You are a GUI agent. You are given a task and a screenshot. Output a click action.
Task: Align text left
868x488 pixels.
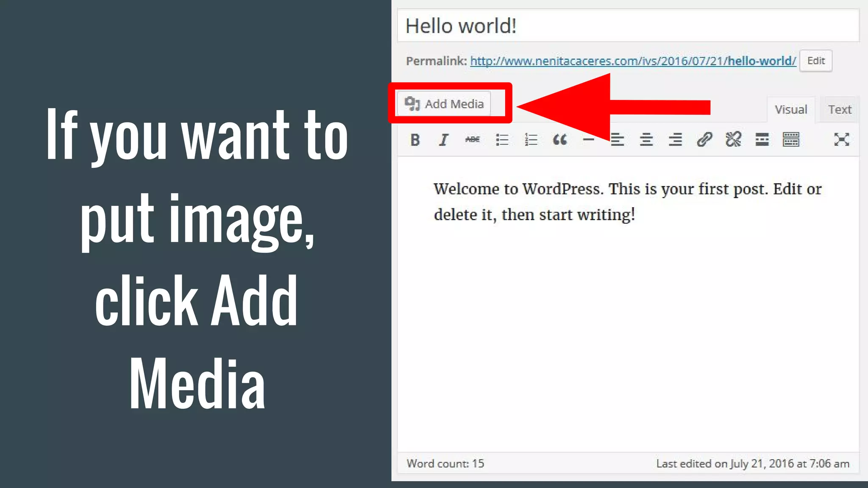point(617,140)
